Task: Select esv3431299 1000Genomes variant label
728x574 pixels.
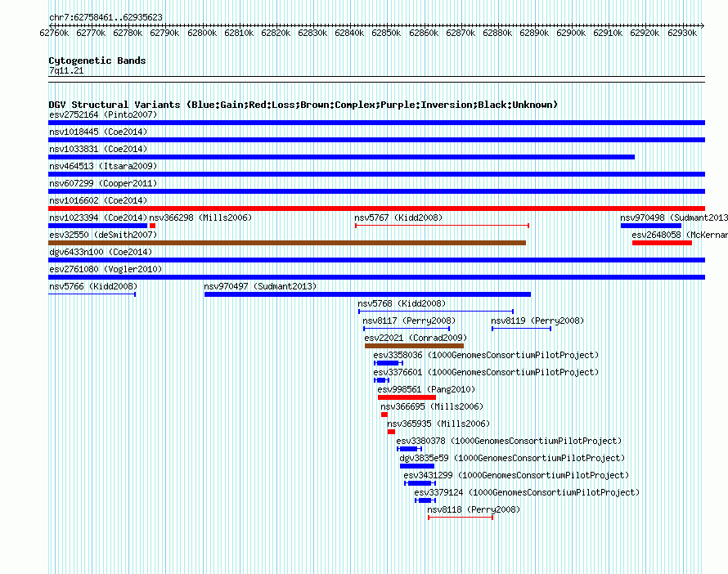Action: pyautogui.click(x=516, y=475)
